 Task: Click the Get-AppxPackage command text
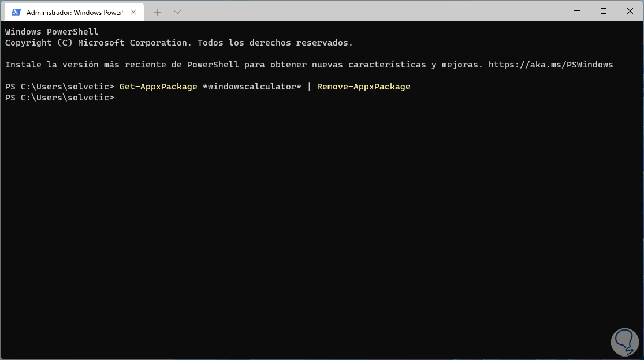(x=158, y=87)
